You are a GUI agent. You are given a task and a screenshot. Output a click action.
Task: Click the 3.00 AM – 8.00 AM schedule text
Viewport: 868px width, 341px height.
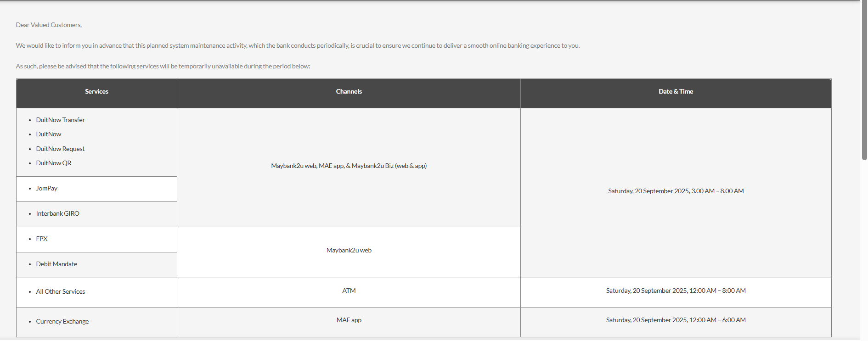tap(717, 191)
